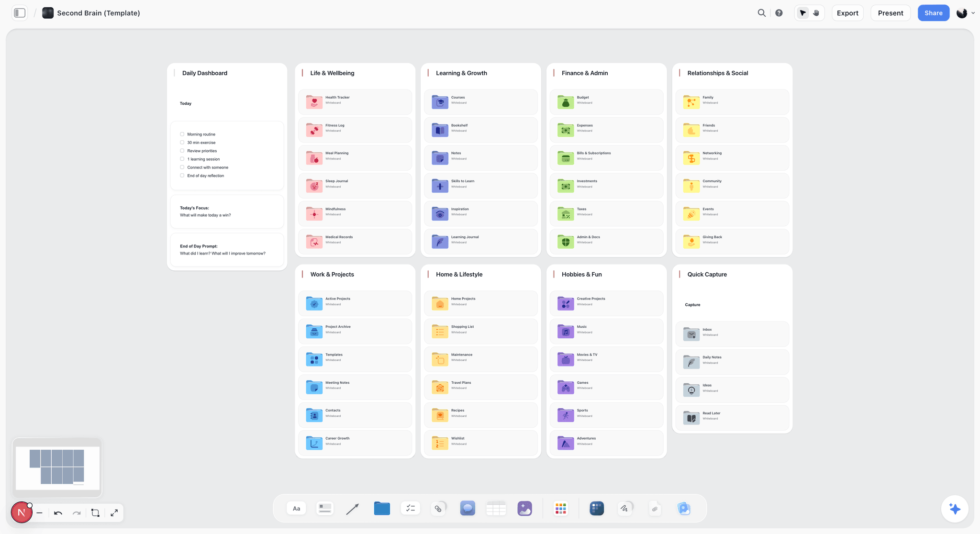
Task: Click the Present button
Action: click(891, 13)
